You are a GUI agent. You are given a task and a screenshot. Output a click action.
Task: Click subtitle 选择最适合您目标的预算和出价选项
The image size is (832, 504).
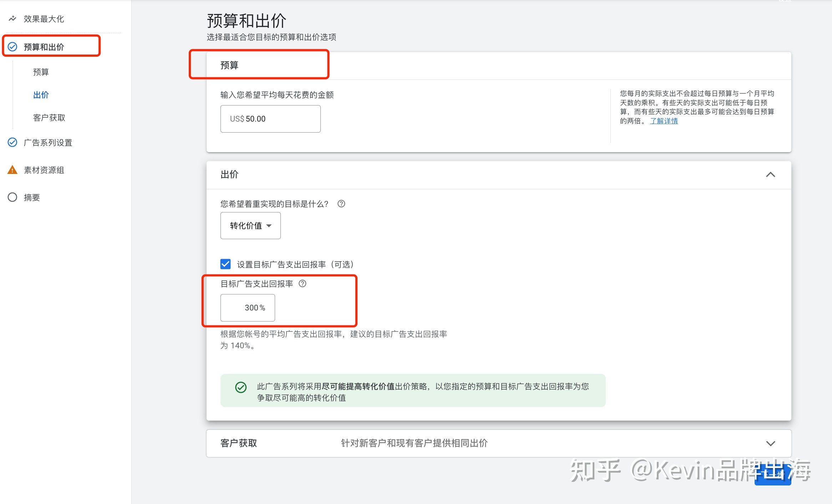point(272,37)
